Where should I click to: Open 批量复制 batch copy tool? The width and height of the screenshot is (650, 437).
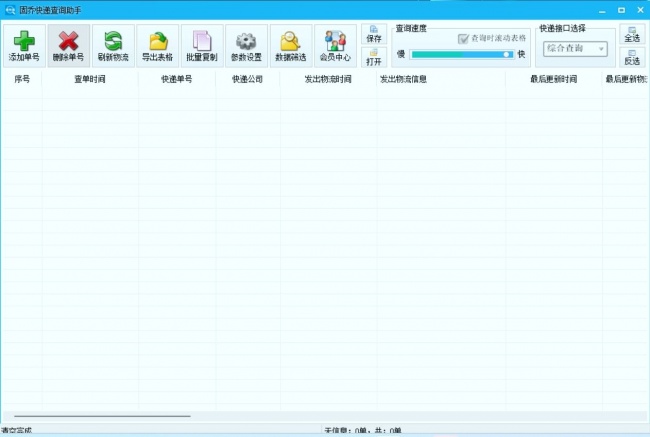click(x=202, y=46)
